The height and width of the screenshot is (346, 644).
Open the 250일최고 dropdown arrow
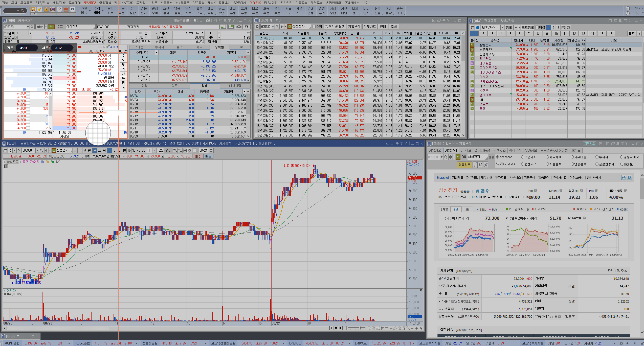[x=30, y=33]
